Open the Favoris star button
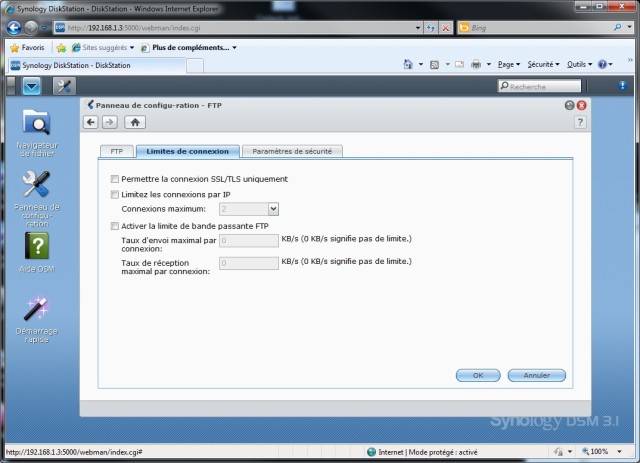Viewport: 640px width, 463px height. tap(27, 48)
